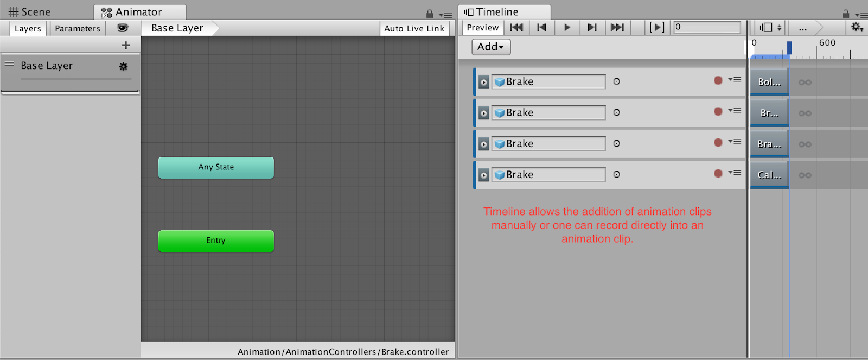Click the Timeline frame number field

[x=707, y=27]
